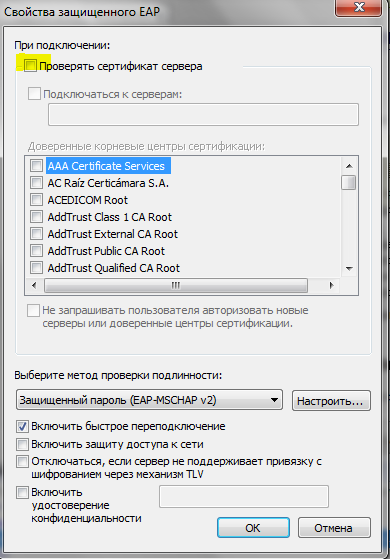Click the certificate list scroll down arrow
390x559 pixels.
349,268
